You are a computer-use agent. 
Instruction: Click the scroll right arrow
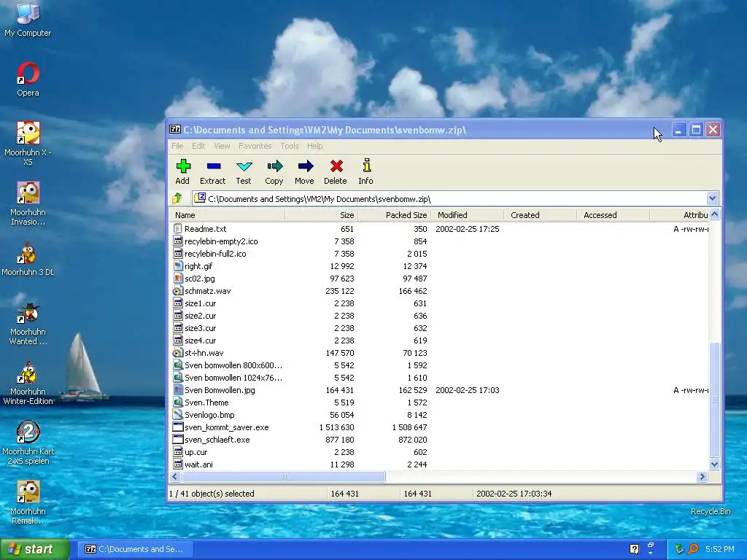(x=702, y=476)
